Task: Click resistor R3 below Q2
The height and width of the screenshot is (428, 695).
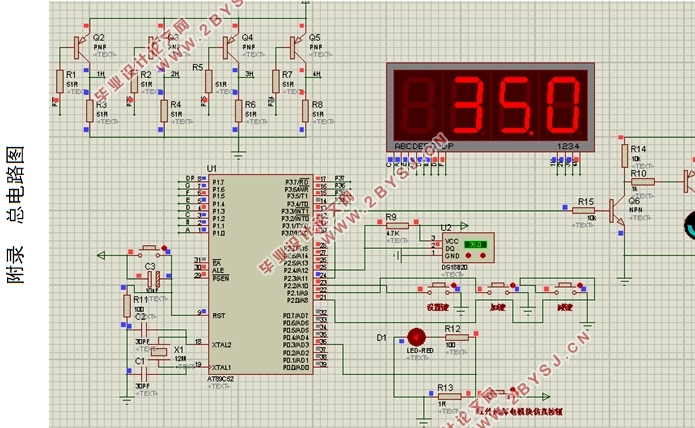Action: [90, 111]
